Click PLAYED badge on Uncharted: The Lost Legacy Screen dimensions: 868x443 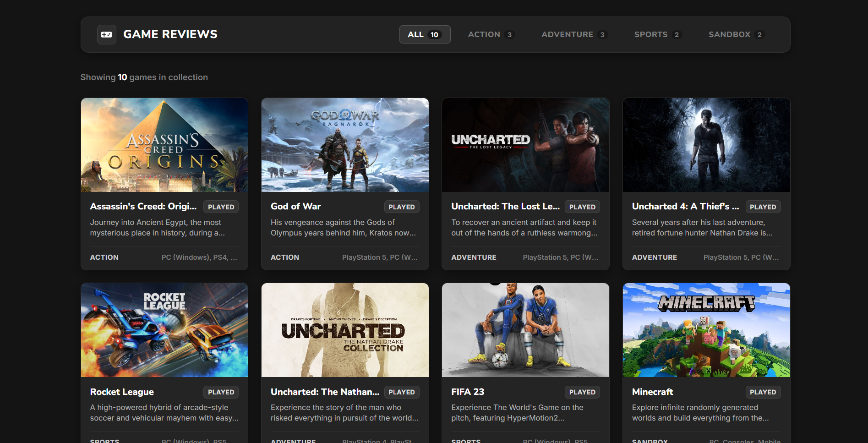(x=582, y=207)
